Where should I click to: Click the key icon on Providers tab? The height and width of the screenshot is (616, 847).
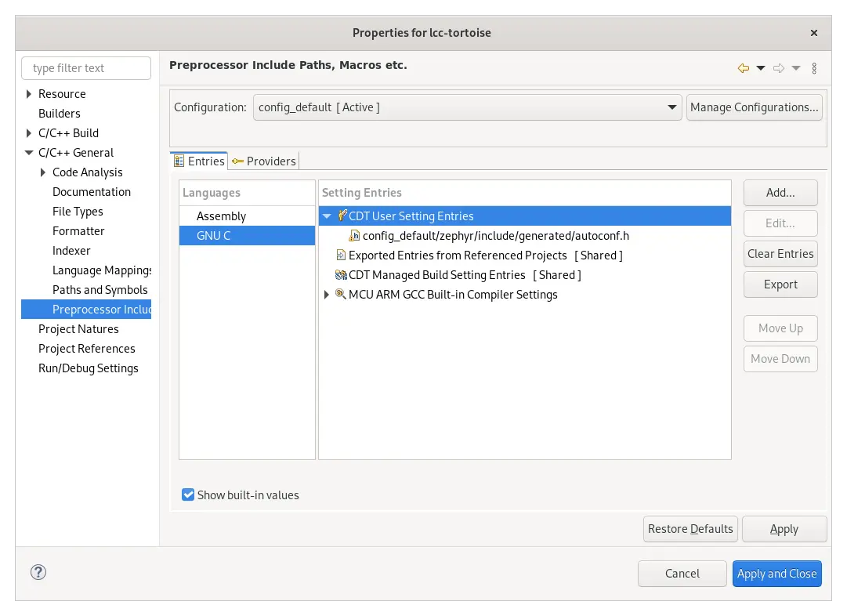click(x=237, y=161)
